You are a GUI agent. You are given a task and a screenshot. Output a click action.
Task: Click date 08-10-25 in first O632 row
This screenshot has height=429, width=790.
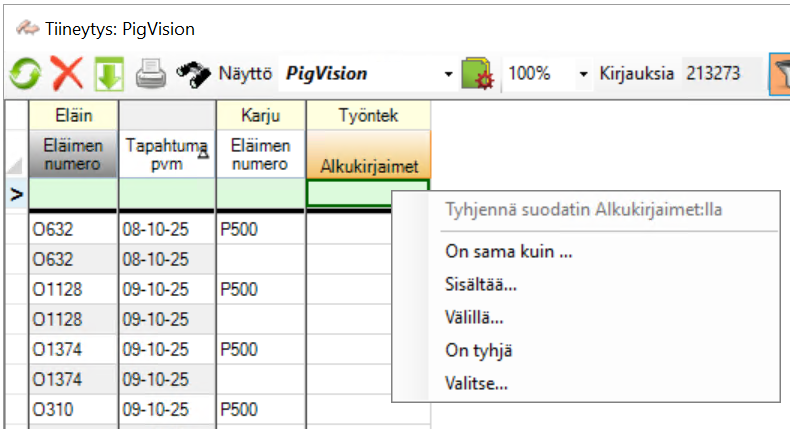pos(167,229)
